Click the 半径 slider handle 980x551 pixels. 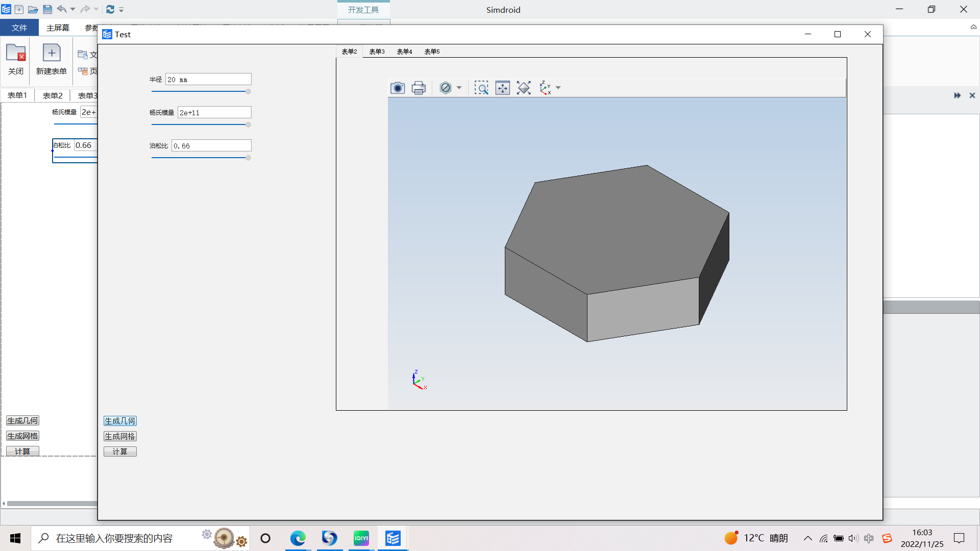click(248, 92)
